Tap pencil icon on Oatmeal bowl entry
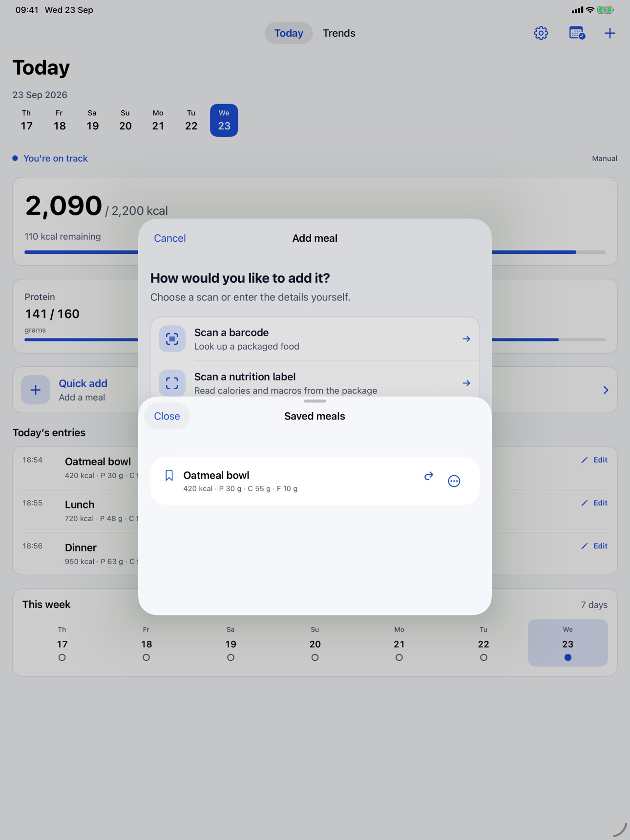Screen dimensions: 630x840 point(585,460)
